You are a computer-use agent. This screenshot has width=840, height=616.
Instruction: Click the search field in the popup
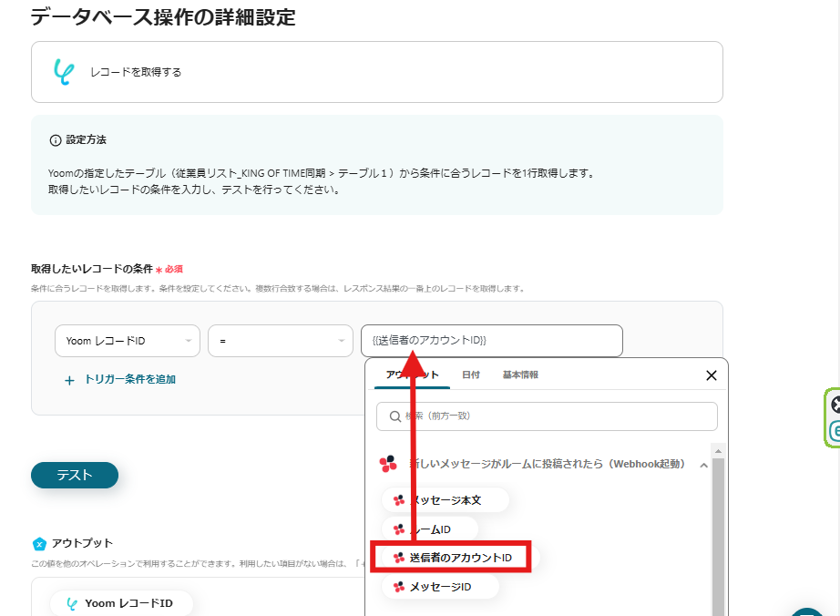tap(547, 416)
